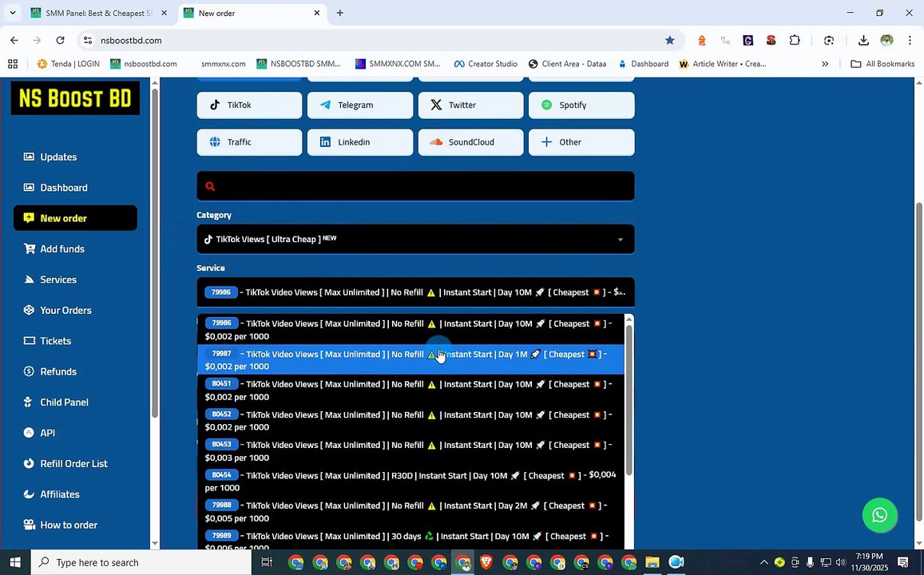Choose service 80454 R30D option
The height and width of the screenshot is (575, 924).
[x=410, y=482]
